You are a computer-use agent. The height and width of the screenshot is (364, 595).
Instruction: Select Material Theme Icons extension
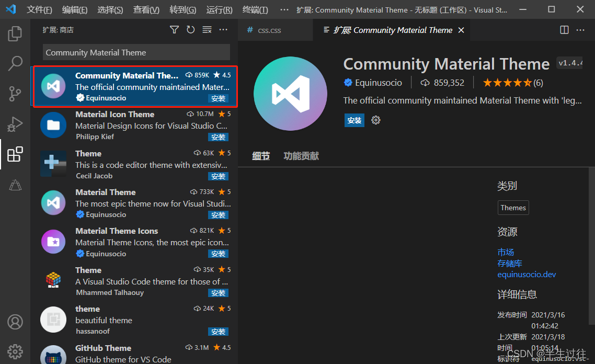point(134,242)
